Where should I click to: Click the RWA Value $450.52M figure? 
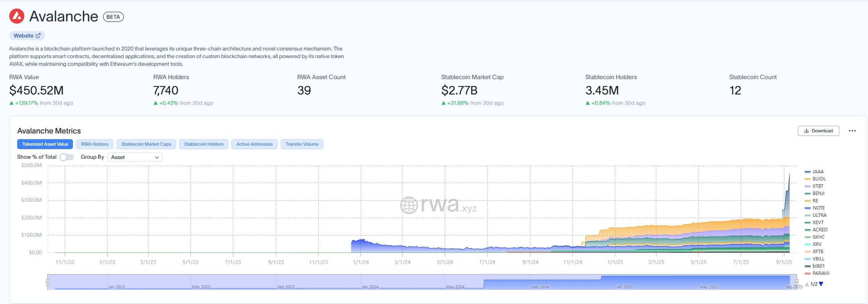36,90
